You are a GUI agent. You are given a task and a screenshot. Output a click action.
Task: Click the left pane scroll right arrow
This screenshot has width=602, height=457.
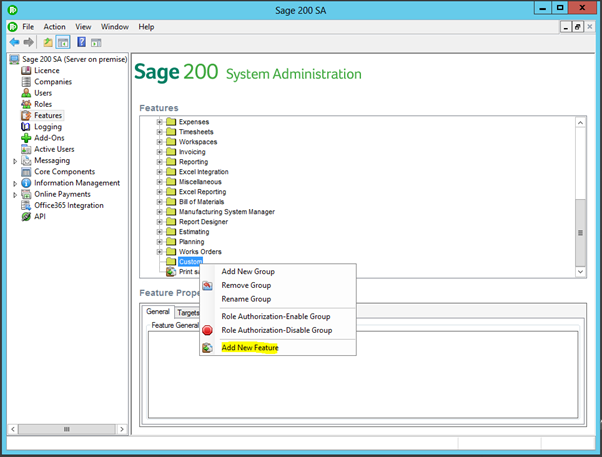pyautogui.click(x=122, y=429)
